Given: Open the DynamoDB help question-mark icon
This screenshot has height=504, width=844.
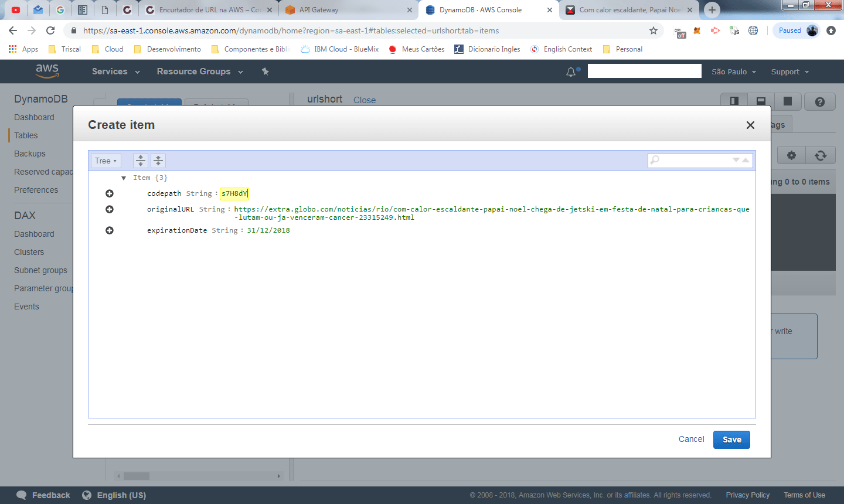Looking at the screenshot, I should tap(820, 102).
